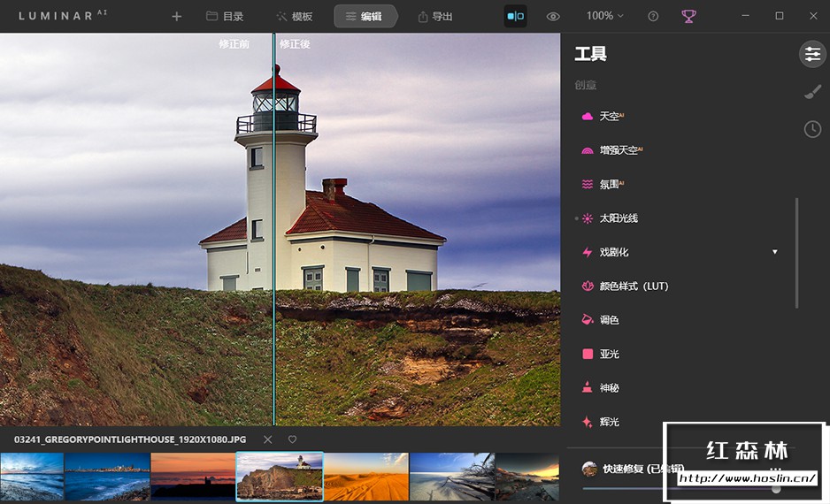
Task: Toggle the before/after compare view button
Action: tap(516, 17)
